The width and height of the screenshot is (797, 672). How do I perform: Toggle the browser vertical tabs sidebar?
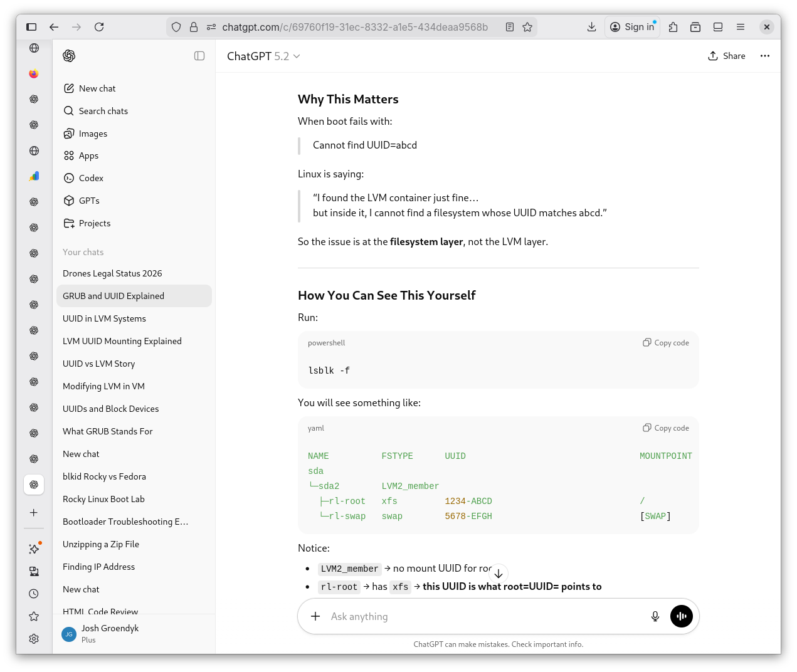tap(31, 27)
